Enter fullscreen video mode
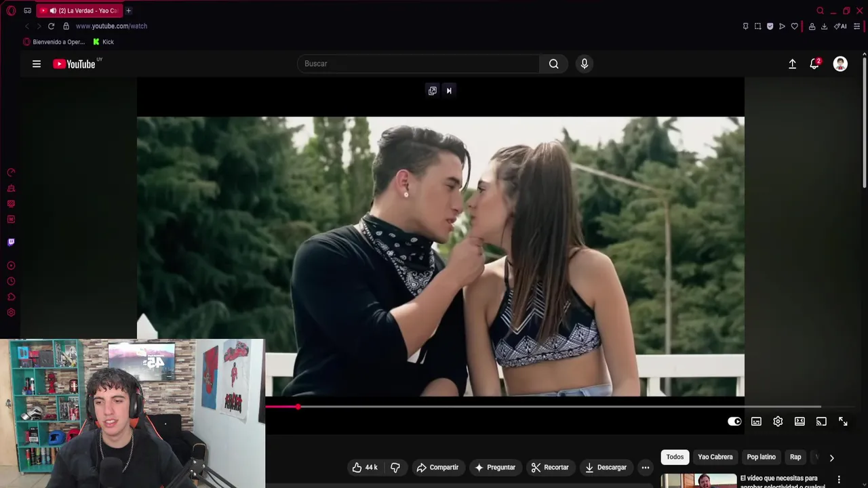 843,422
